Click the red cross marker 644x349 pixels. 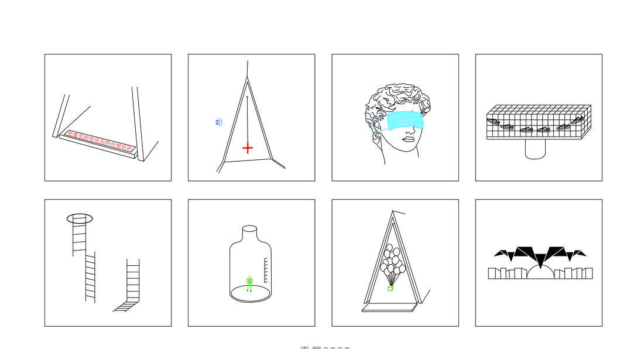tap(248, 148)
